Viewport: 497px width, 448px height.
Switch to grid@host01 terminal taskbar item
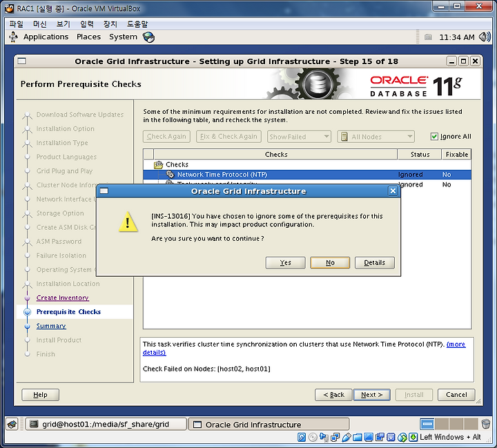106,425
